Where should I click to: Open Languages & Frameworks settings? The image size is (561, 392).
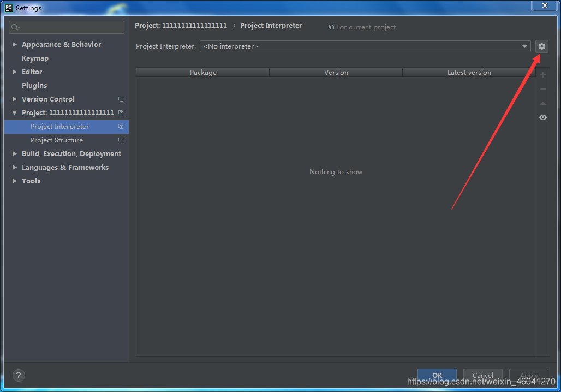tap(65, 167)
